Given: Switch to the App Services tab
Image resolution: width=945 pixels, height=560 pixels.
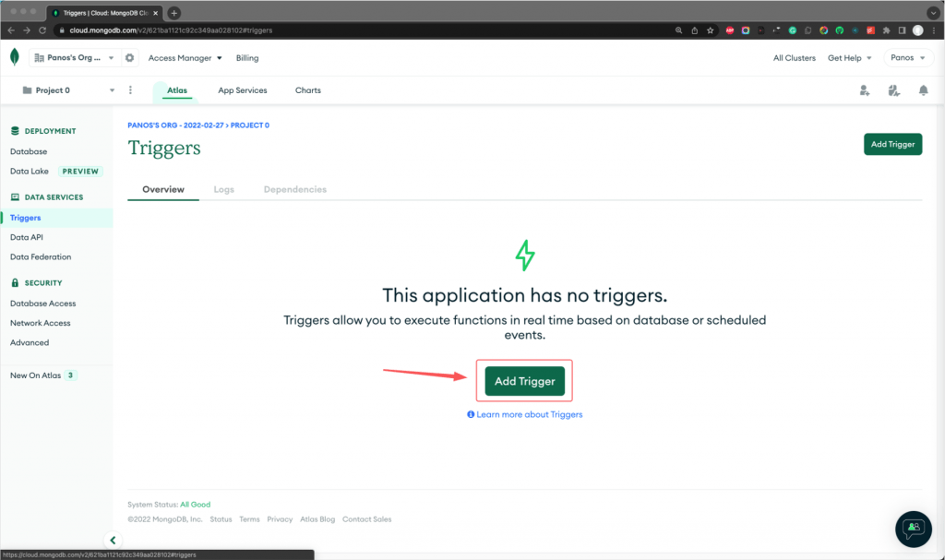Looking at the screenshot, I should click(x=243, y=90).
